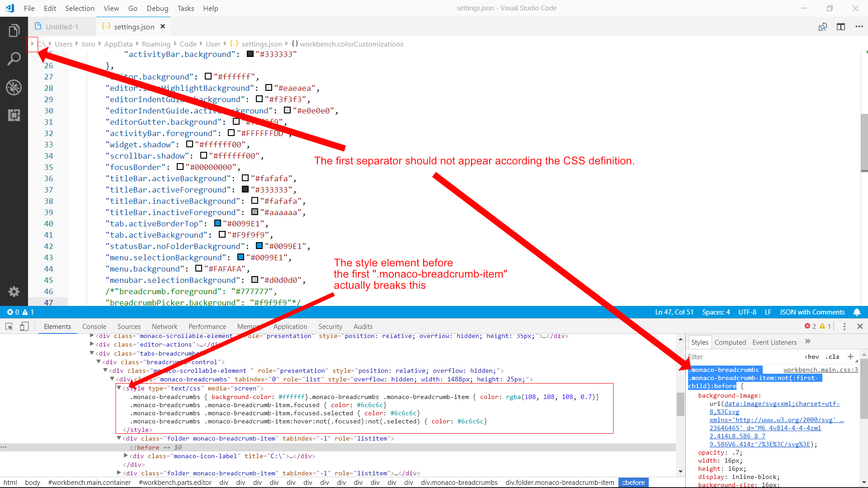This screenshot has width=868, height=488.
Task: Open the Extensions view icon
Action: (14, 115)
